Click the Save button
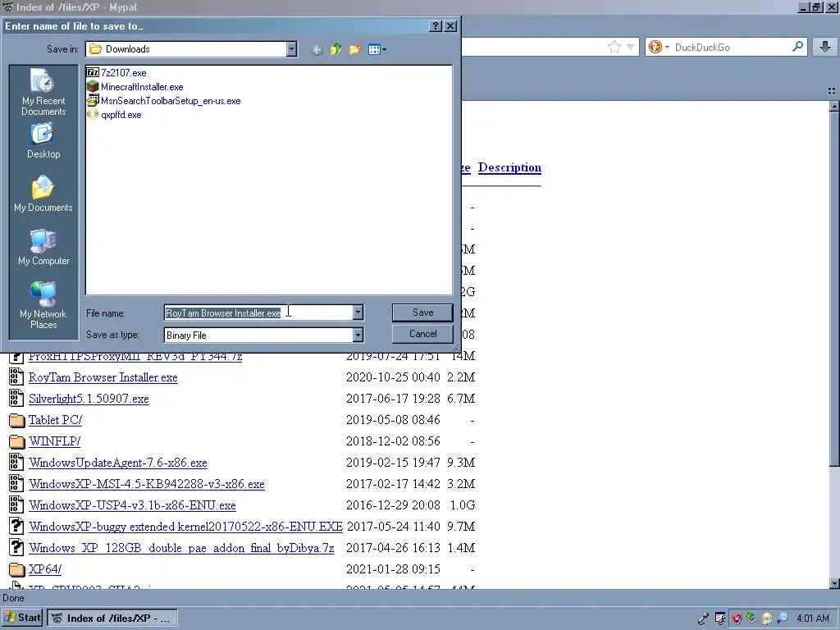The height and width of the screenshot is (630, 840). pos(422,313)
